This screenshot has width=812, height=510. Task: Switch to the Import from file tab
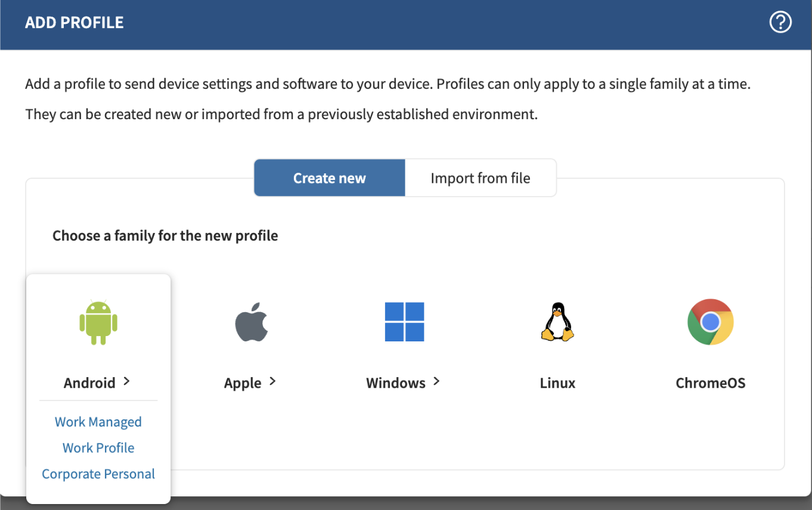pyautogui.click(x=481, y=178)
